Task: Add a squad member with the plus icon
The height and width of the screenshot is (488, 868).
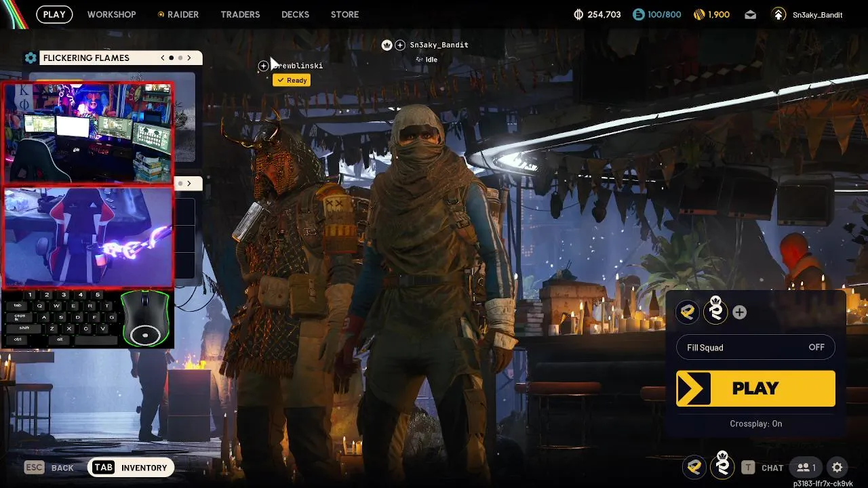Action: pyautogui.click(x=740, y=312)
